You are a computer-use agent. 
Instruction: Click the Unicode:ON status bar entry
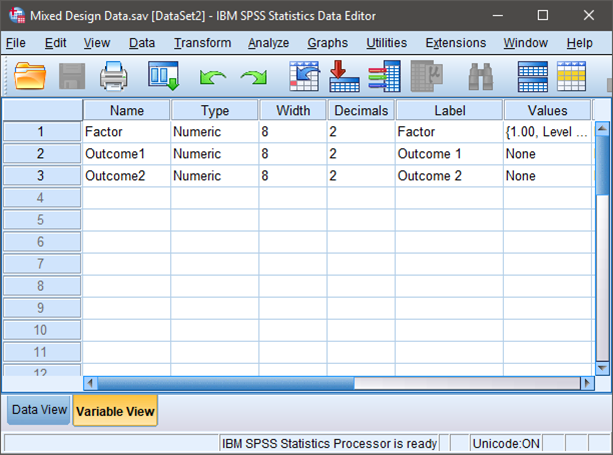pyautogui.click(x=506, y=444)
